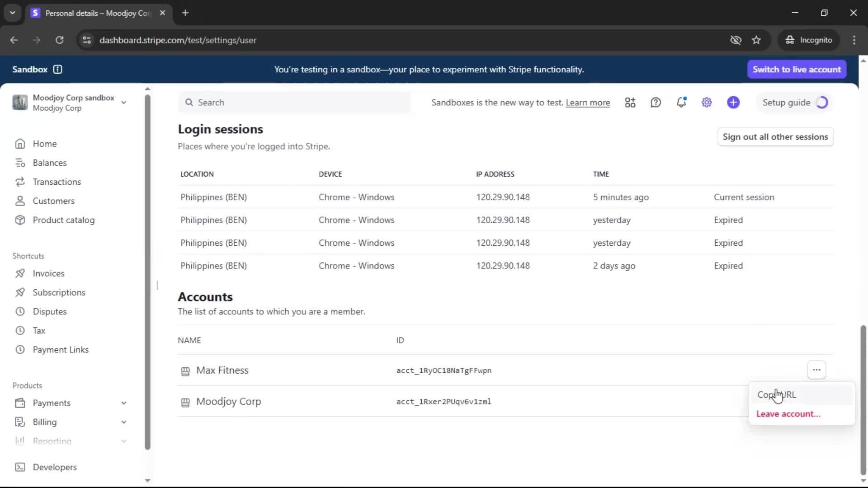
Task: Expand the Billing section chevron
Action: [123, 422]
